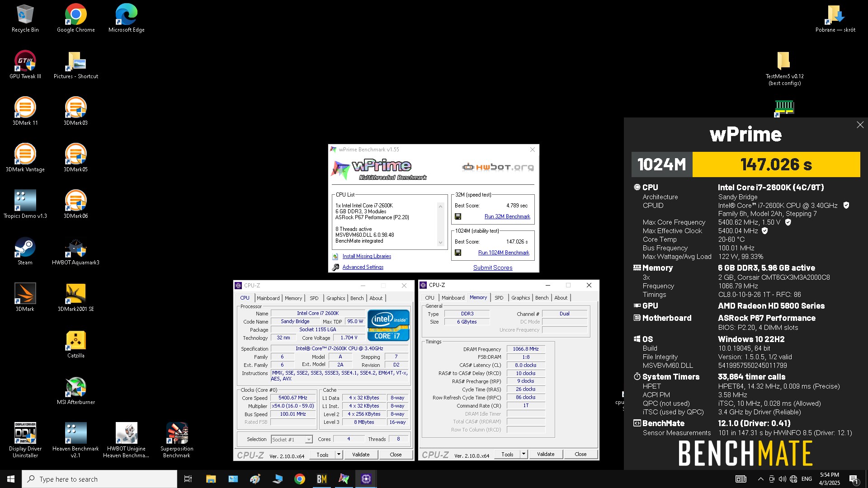Click Validate button in CPU-Z CPU window
The image size is (868, 488).
[x=361, y=455]
